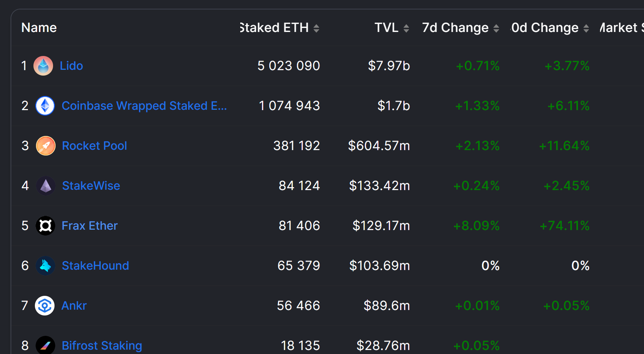The width and height of the screenshot is (644, 354).
Task: Select Rocket Pool 30d change +11.64%
Action: tap(564, 146)
